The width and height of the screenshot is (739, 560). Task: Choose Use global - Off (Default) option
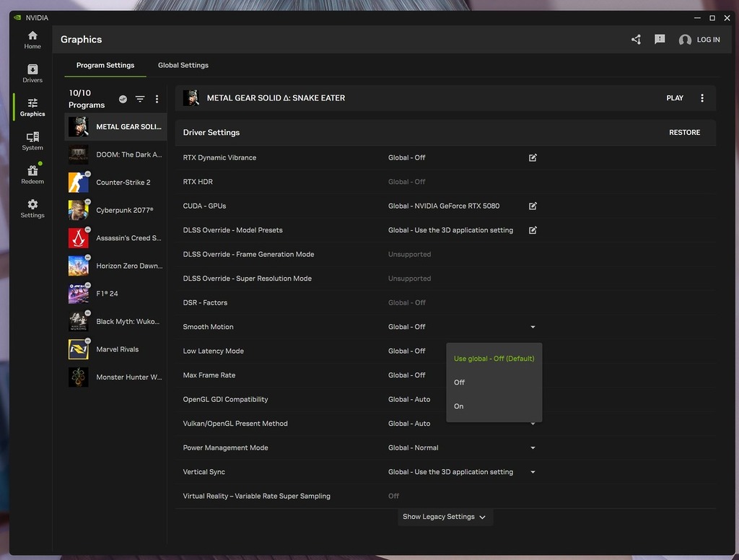point(494,359)
